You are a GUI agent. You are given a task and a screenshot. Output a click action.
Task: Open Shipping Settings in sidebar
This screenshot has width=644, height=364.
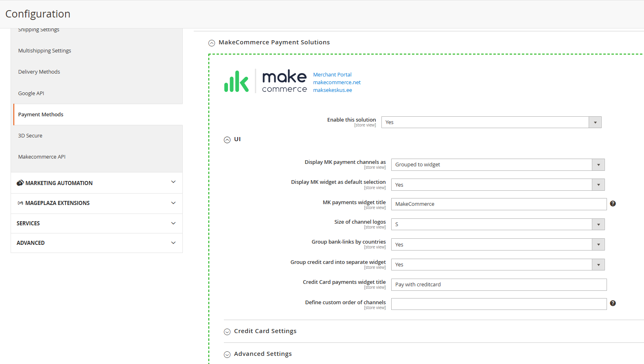[39, 30]
